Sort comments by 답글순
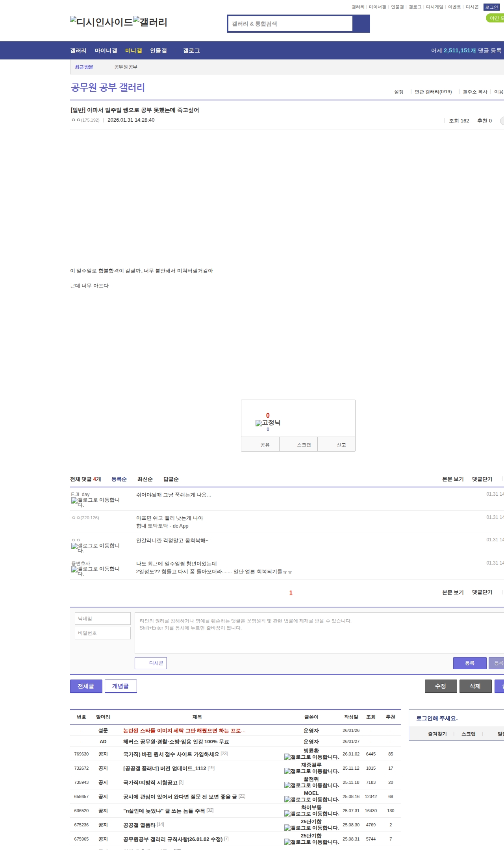504x850 pixels. pos(171,479)
